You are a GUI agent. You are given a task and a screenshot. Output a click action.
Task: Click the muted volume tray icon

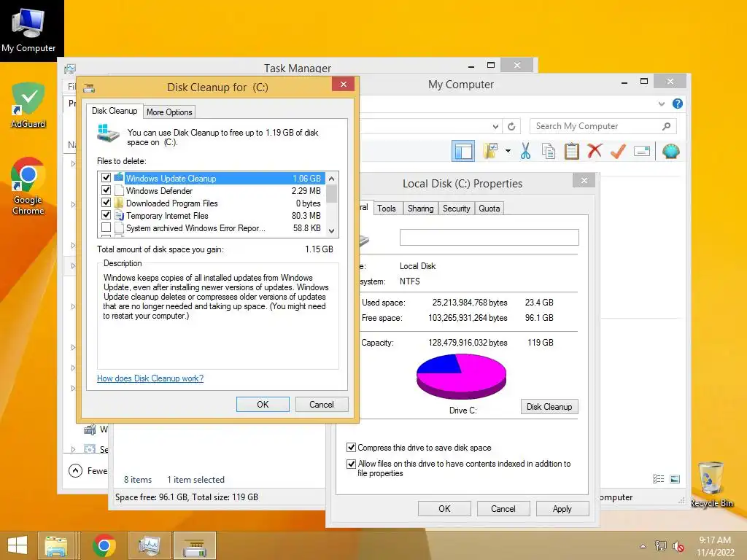[x=678, y=546]
